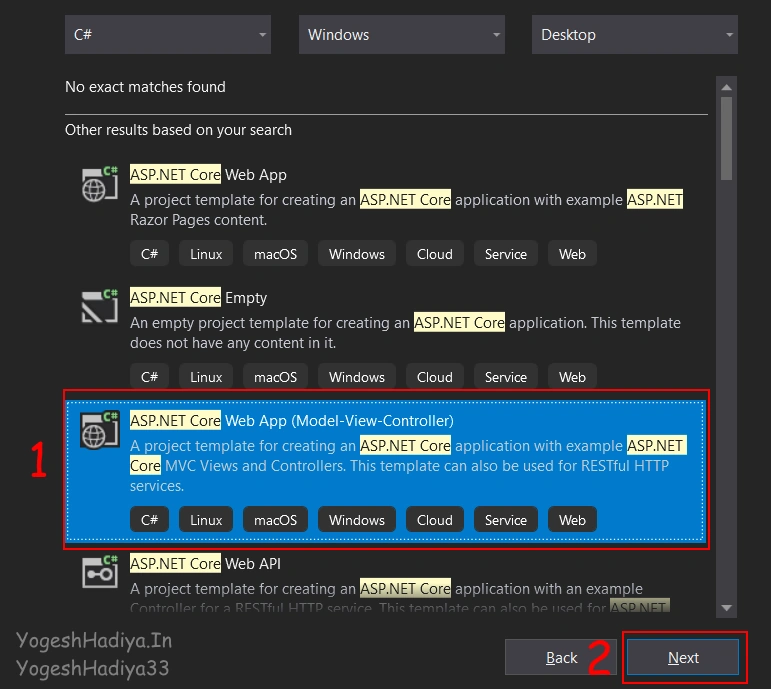Image resolution: width=771 pixels, height=689 pixels.
Task: Click Cloud tag under ASP.NET Core Web App
Action: click(435, 254)
